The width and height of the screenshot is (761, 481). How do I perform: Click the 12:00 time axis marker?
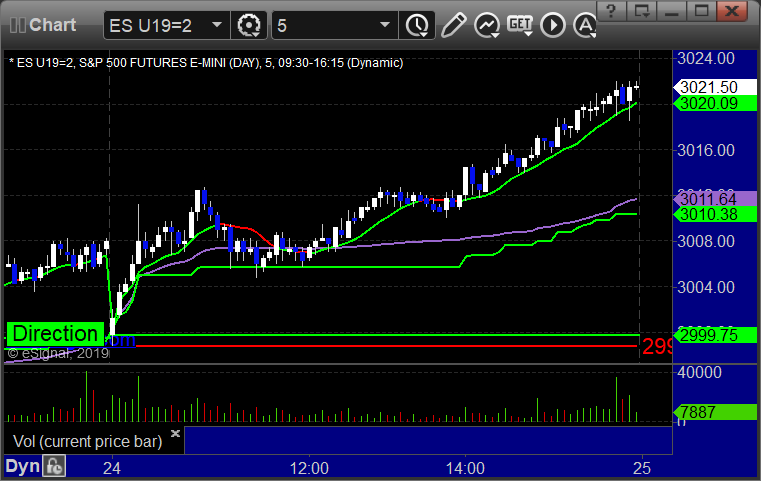coord(309,467)
